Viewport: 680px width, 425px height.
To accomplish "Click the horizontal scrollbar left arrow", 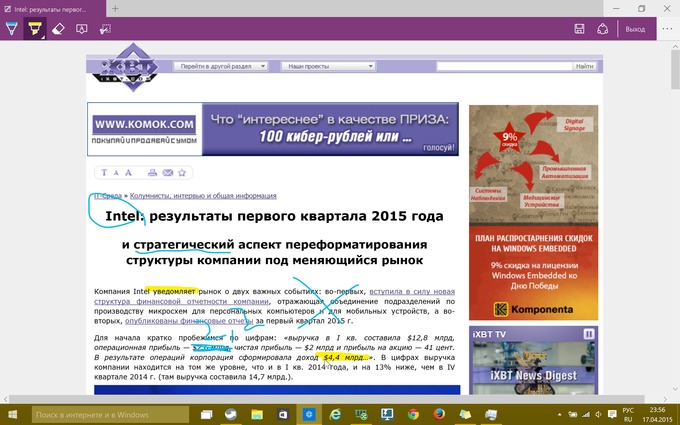I will coord(5,399).
